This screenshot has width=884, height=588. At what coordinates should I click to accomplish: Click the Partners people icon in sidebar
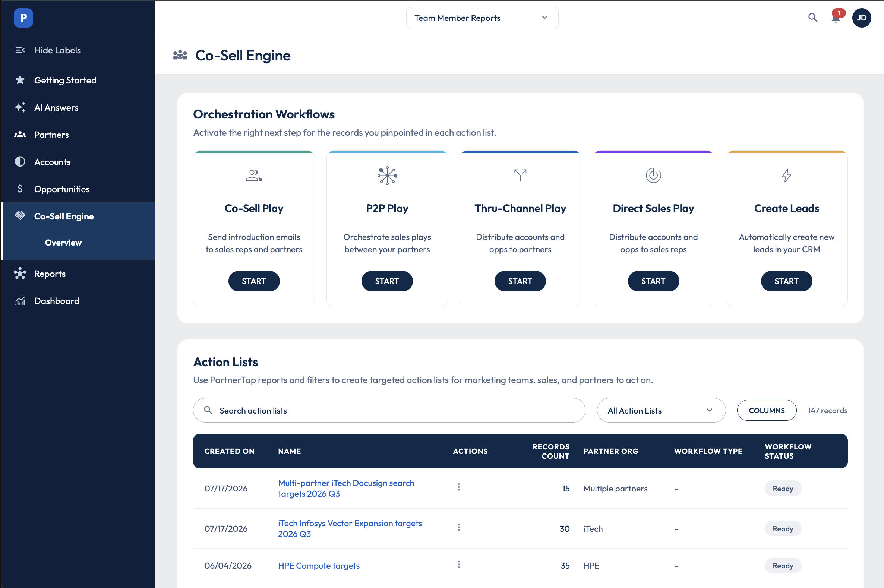pyautogui.click(x=20, y=135)
